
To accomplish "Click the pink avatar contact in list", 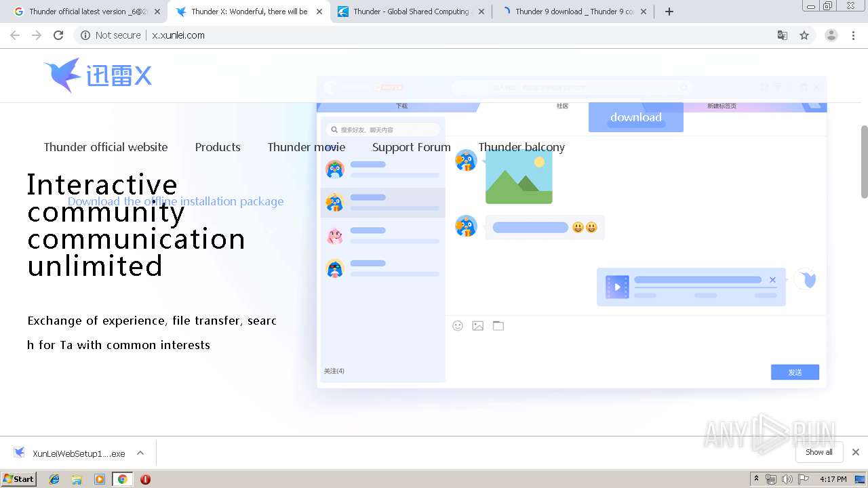I will coord(335,236).
